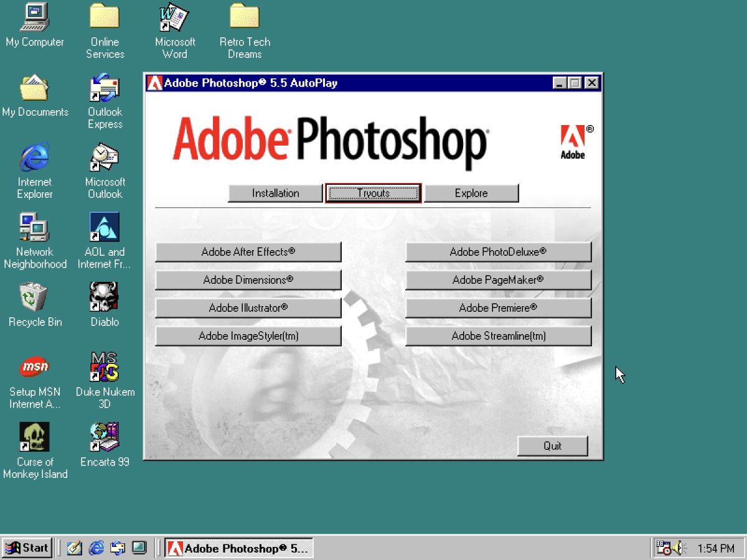Open the Task Scheduler tray icon
Screen dimensions: 747x560
tap(663, 548)
